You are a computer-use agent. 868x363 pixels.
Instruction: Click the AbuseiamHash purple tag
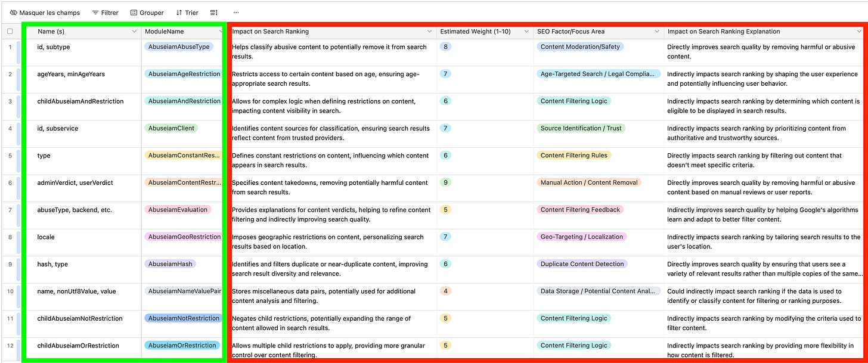click(x=170, y=264)
